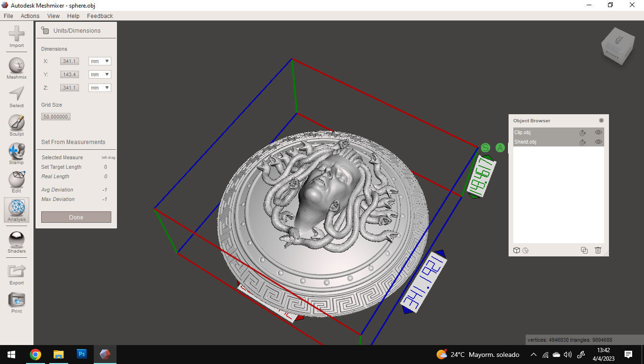Hide Shield.obj with eye icon
Image resolution: width=644 pixels, height=364 pixels.
pos(598,142)
